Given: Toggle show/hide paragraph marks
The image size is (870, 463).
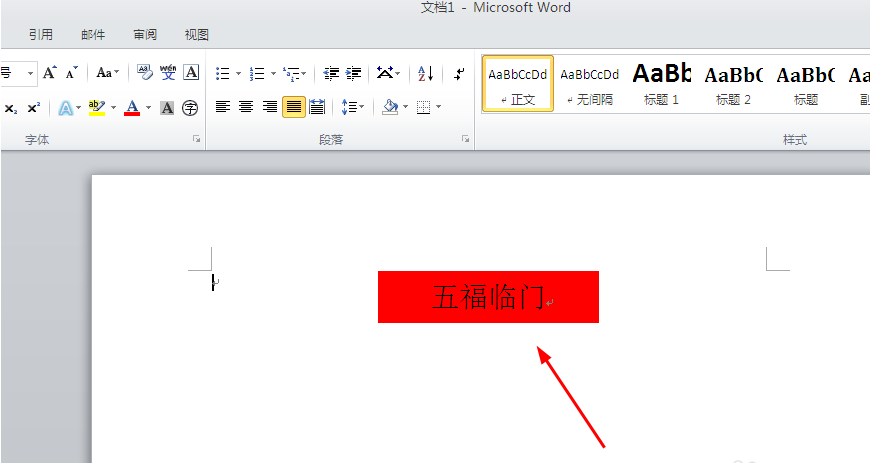Looking at the screenshot, I should [x=459, y=73].
